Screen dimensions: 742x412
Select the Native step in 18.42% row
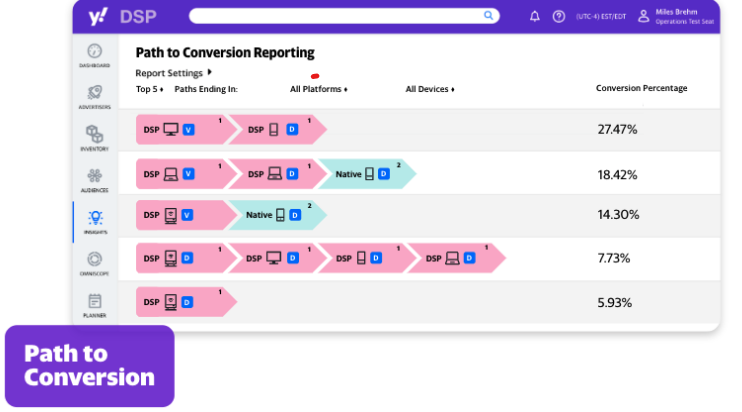pos(367,174)
